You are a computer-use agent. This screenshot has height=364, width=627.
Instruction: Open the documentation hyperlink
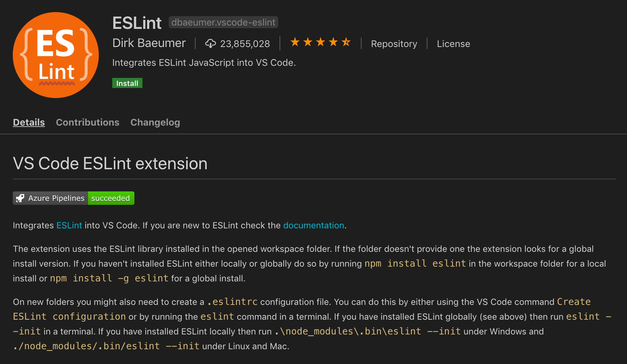point(314,225)
